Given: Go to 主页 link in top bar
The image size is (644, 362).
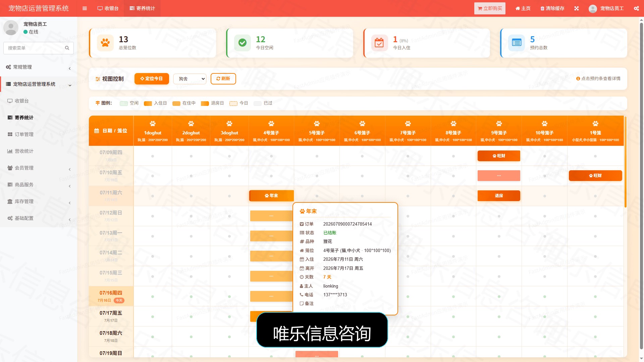Looking at the screenshot, I should coord(523,8).
